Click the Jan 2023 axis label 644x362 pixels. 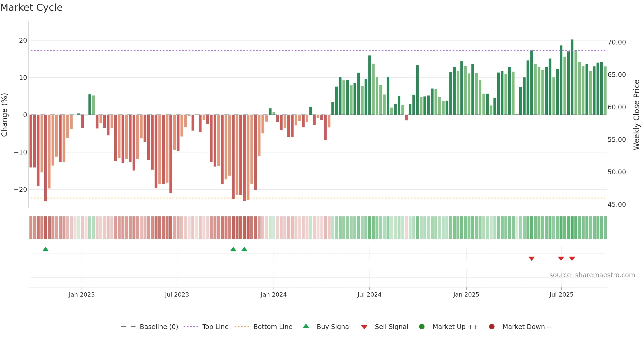click(82, 294)
